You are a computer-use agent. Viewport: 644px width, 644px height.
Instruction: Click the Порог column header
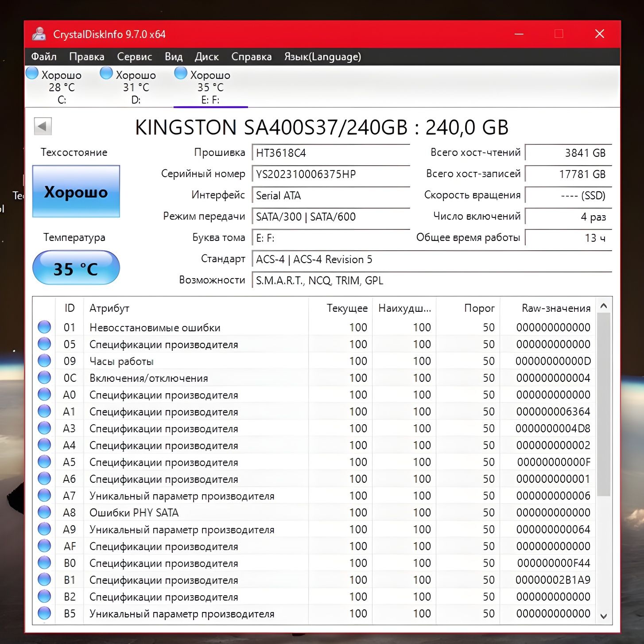pyautogui.click(x=468, y=308)
